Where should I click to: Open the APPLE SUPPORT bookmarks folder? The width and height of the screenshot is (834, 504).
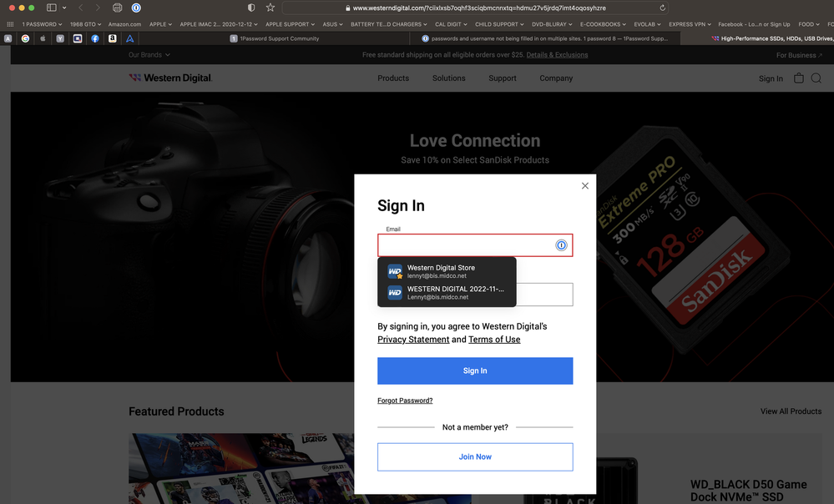(289, 24)
